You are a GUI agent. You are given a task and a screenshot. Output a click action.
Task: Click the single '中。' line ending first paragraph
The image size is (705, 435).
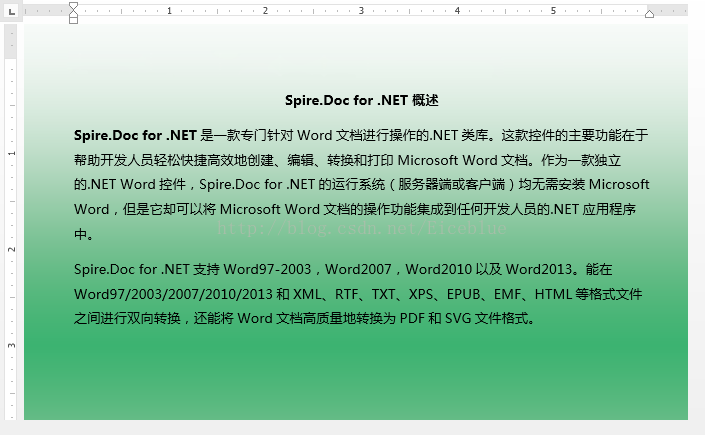pos(84,234)
